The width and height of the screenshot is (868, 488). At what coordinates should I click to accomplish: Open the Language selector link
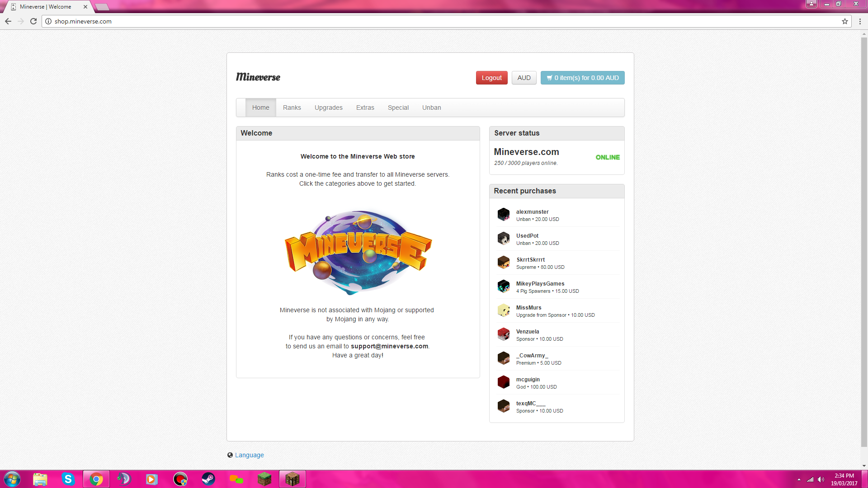[249, 455]
